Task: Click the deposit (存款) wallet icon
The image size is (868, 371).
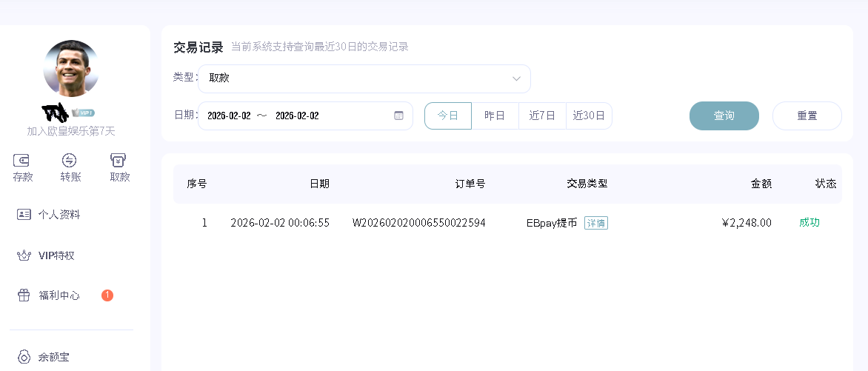Action: tap(22, 161)
